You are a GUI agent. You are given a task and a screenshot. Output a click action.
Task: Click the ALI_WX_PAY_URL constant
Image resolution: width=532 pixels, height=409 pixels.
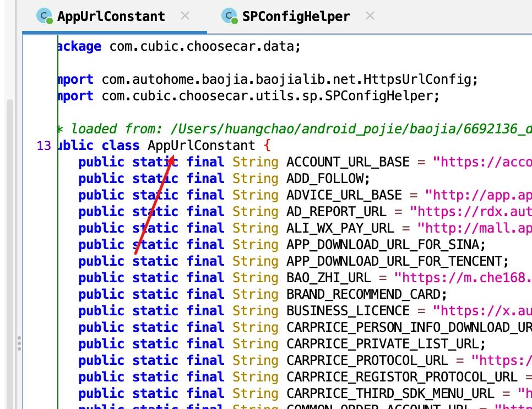point(340,228)
